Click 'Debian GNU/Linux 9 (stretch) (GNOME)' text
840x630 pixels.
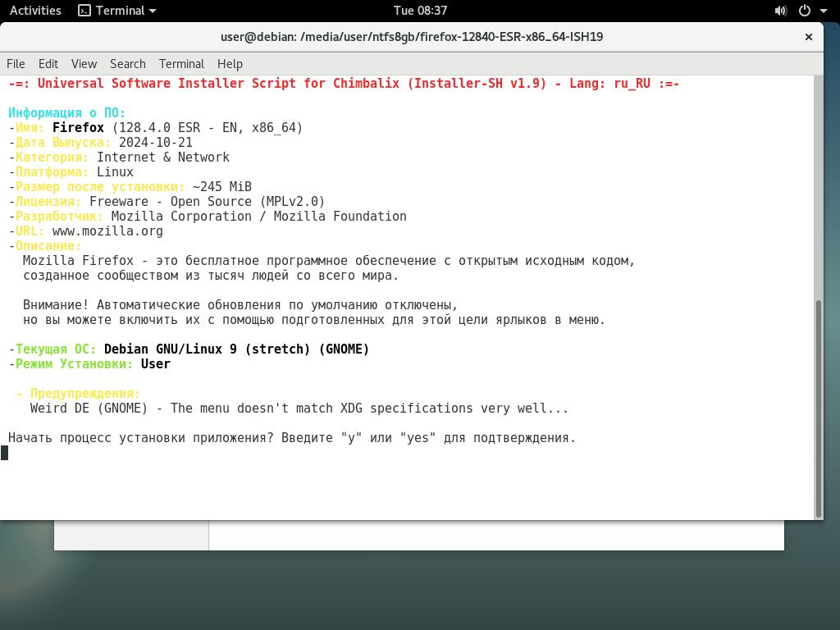click(237, 349)
